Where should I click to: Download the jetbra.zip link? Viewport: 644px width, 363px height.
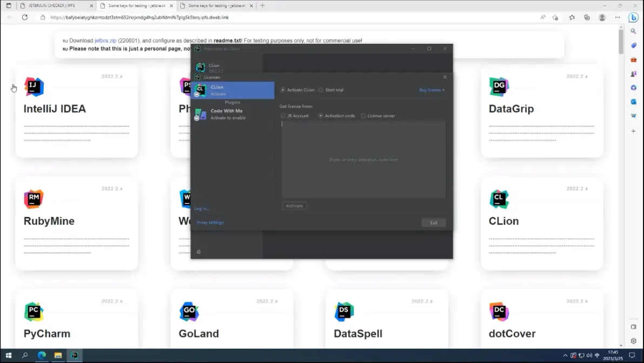[x=105, y=41]
